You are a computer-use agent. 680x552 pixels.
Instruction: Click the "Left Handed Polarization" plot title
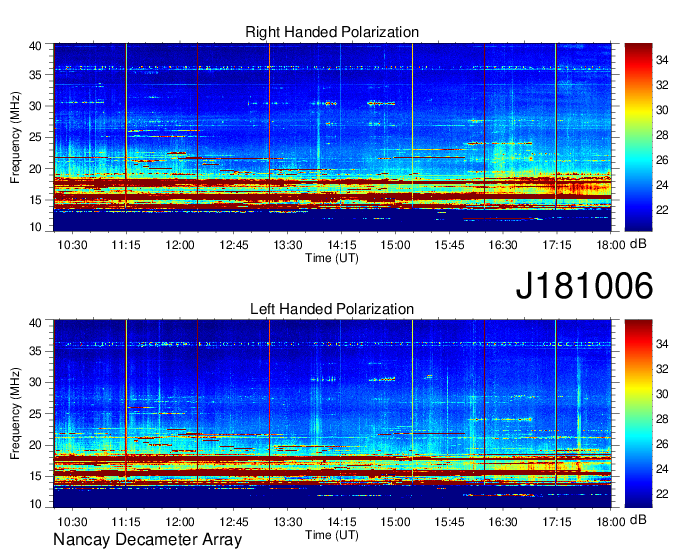click(332, 309)
